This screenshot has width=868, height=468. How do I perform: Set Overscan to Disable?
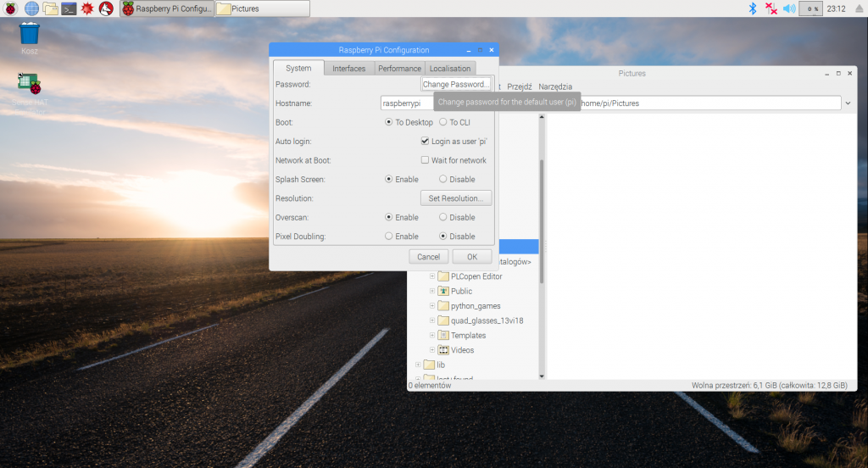[443, 218]
